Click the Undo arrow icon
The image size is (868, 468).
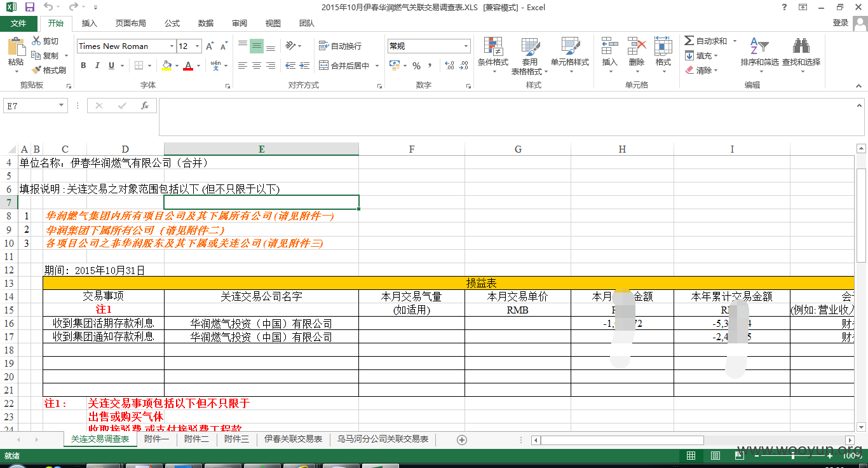(x=48, y=8)
